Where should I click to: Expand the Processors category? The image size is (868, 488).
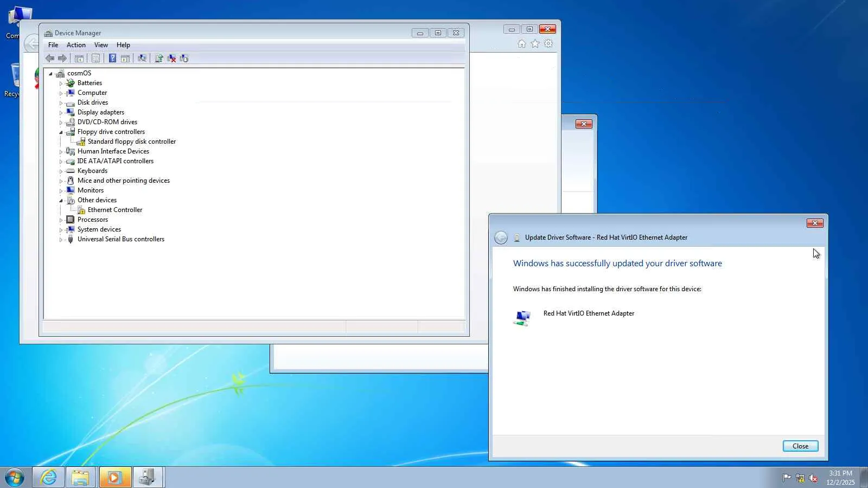pyautogui.click(x=61, y=220)
